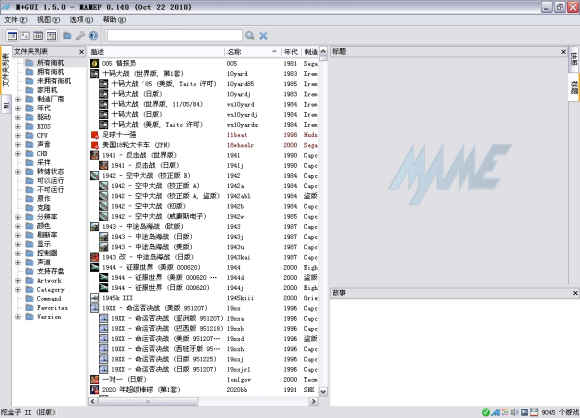Select the 可以运行 folder
The height and width of the screenshot is (418, 580).
point(50,181)
